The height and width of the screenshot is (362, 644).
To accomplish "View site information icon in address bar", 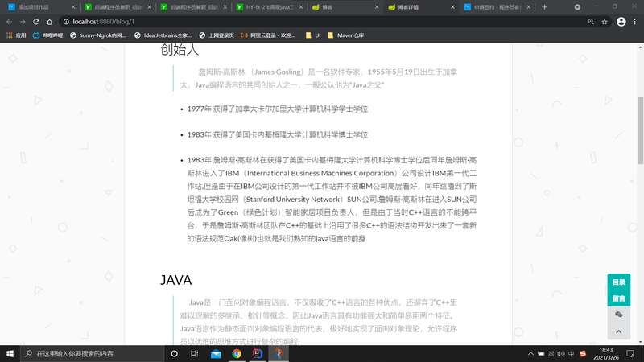I will (66, 22).
